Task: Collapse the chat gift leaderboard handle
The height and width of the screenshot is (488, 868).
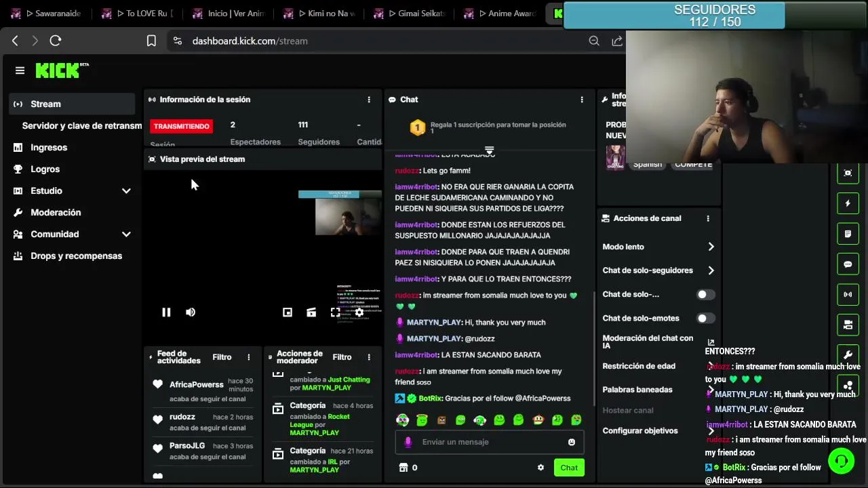Action: pyautogui.click(x=489, y=150)
